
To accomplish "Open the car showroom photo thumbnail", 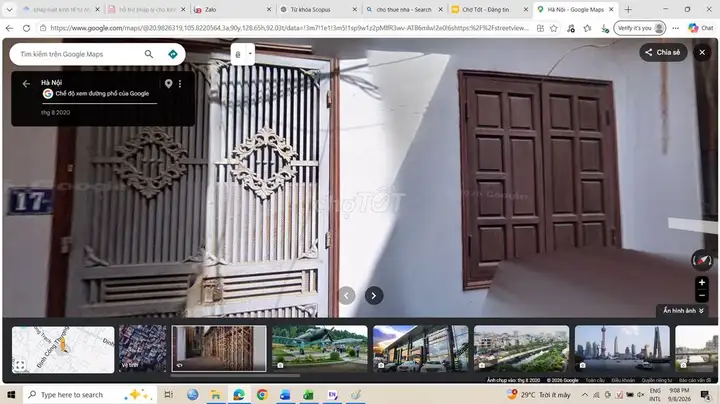I will [421, 348].
